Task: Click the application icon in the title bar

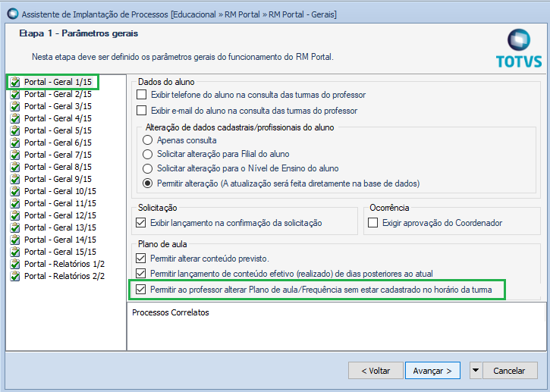Action: click(x=13, y=14)
